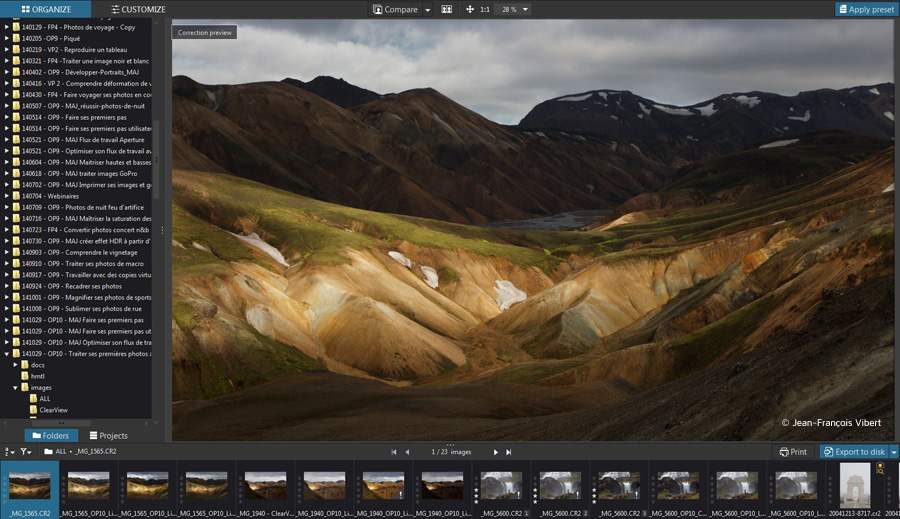Open the Compare dropdown arrow

(428, 9)
